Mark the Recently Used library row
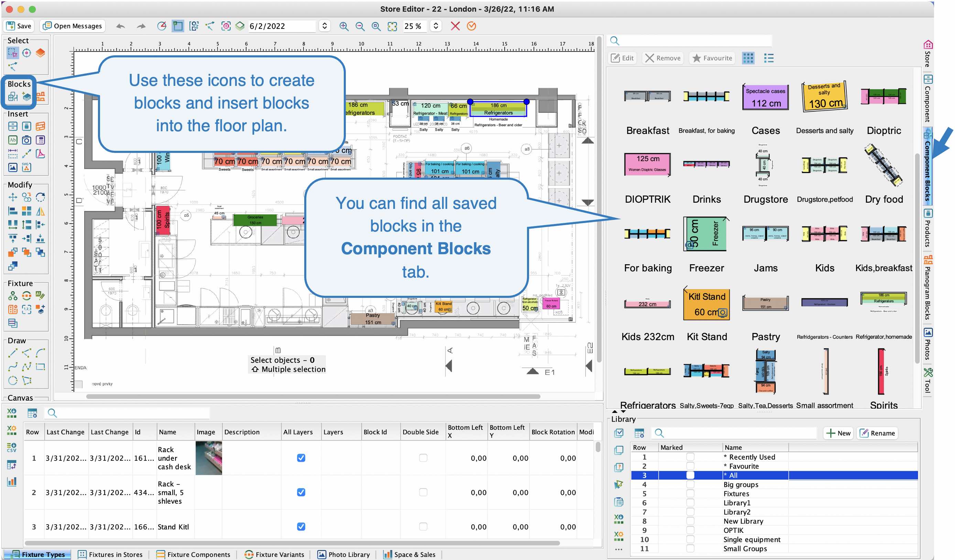The image size is (955, 560). 690,457
